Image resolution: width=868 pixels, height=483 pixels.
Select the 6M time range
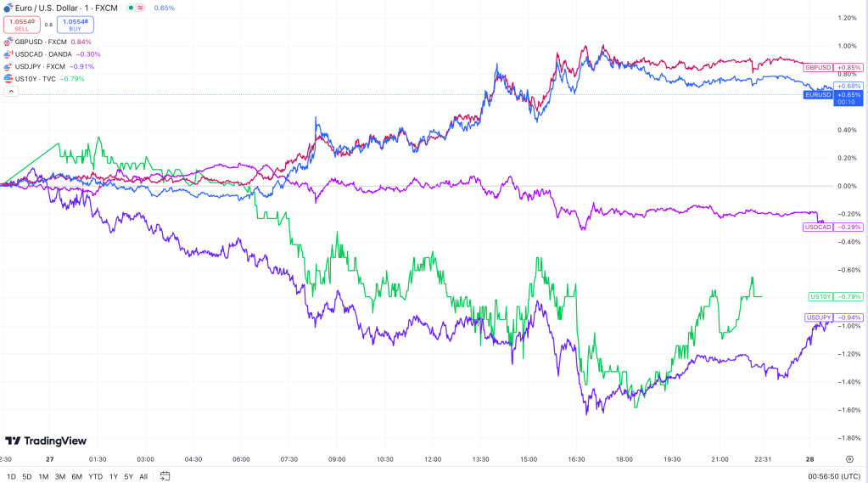coord(76,475)
